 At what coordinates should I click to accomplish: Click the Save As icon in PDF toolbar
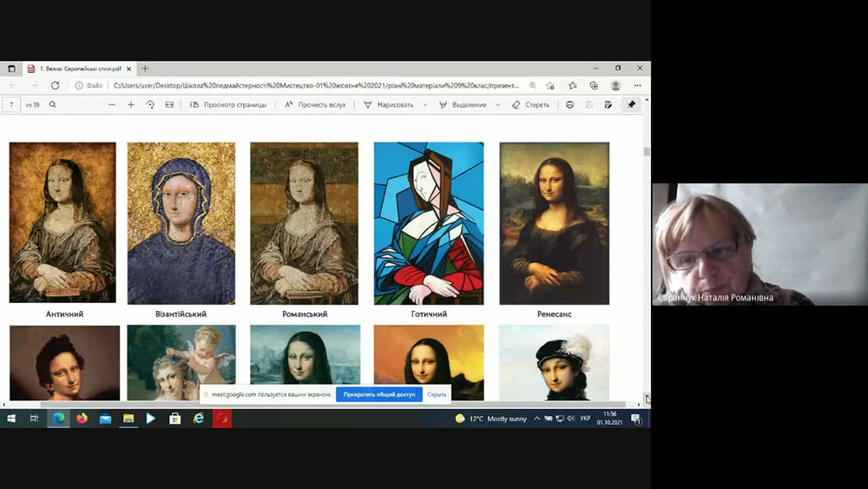608,105
